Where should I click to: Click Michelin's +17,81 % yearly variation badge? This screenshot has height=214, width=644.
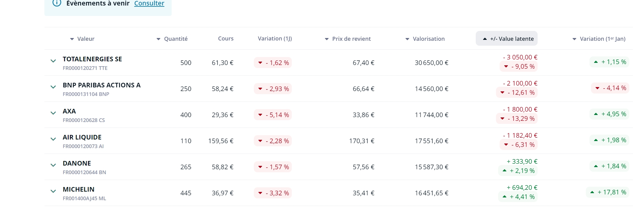(x=608, y=192)
